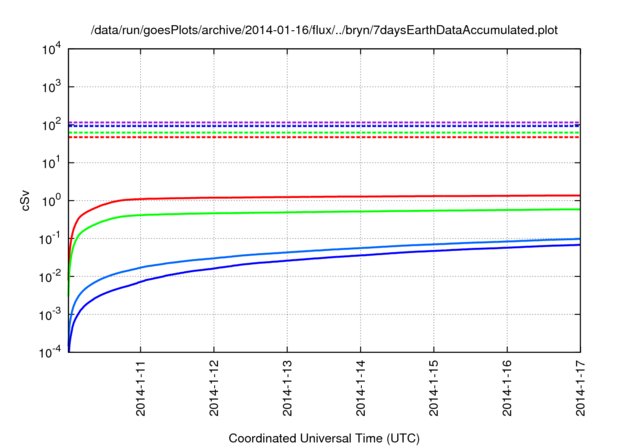This screenshot has width=640, height=448.
Task: Click the 2014-1-17 date tick label
Action: 580,388
